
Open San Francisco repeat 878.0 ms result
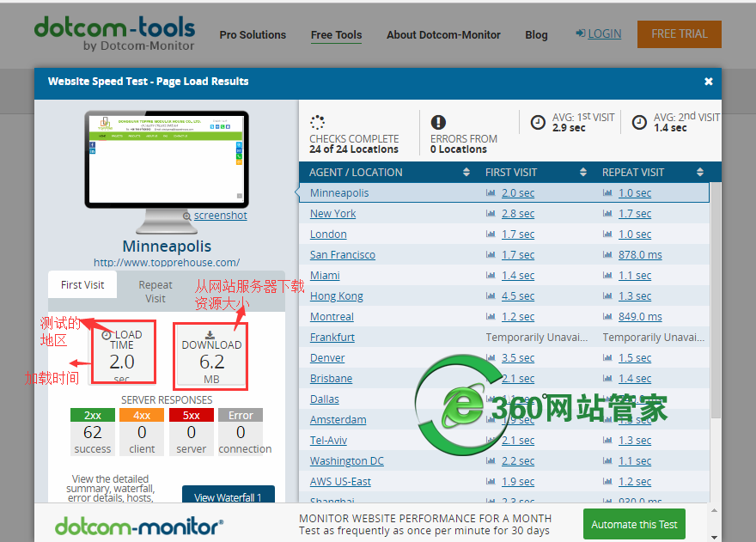[640, 254]
